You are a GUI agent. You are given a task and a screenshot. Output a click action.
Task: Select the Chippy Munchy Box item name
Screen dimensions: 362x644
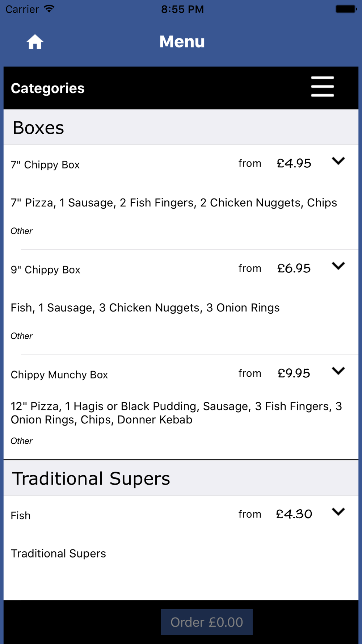click(x=59, y=375)
